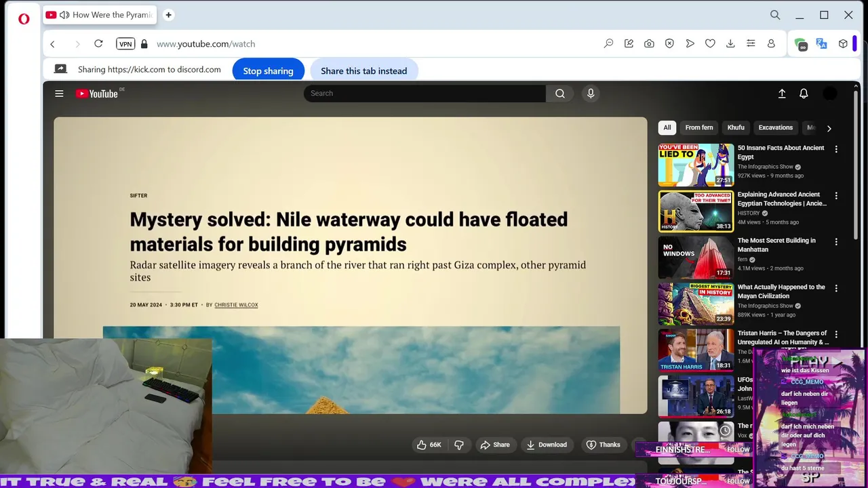
Task: Like the video showing 66K
Action: pyautogui.click(x=429, y=445)
